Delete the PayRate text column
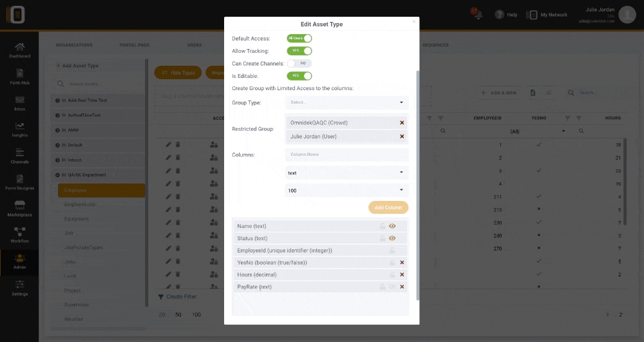644x342 pixels. tap(402, 287)
